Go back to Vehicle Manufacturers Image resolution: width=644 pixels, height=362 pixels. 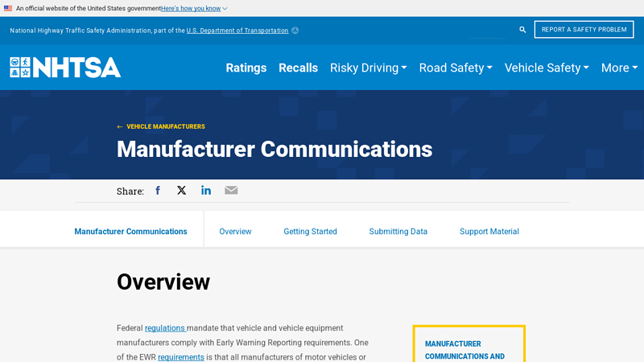coord(161,126)
